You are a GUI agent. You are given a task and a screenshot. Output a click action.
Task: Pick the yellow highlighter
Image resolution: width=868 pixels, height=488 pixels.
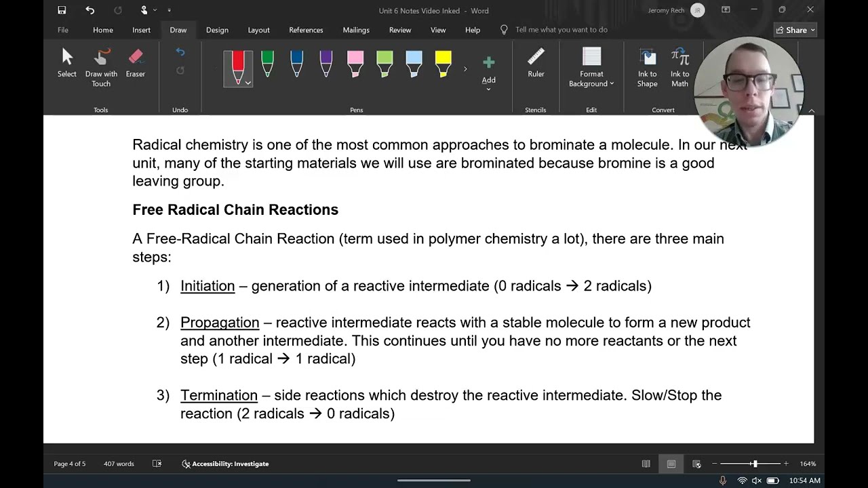[443, 65]
